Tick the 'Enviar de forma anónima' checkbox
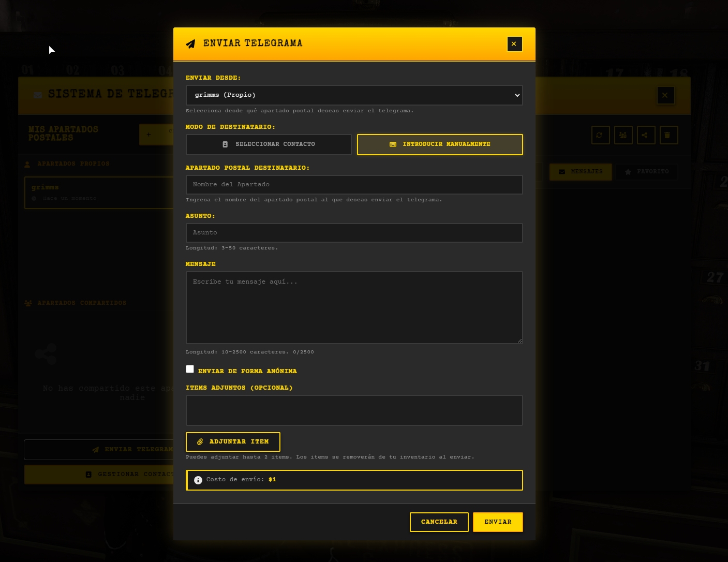The height and width of the screenshot is (562, 728). point(190,369)
